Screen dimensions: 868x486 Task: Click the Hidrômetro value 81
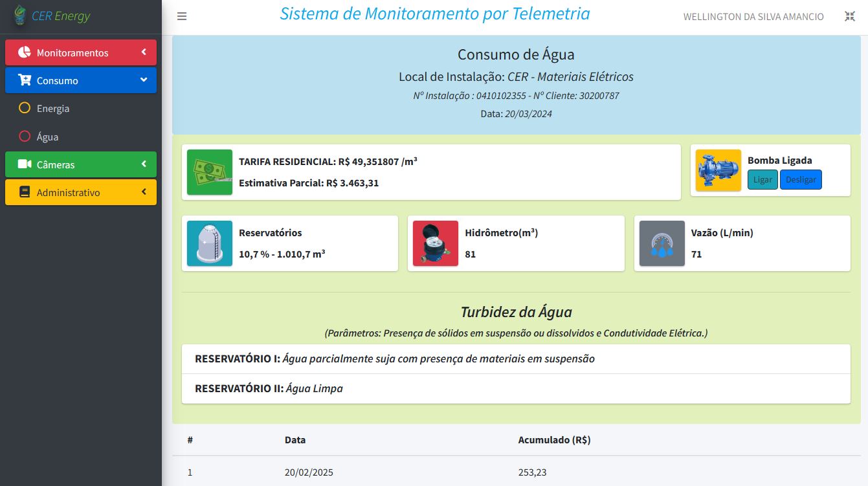[470, 254]
